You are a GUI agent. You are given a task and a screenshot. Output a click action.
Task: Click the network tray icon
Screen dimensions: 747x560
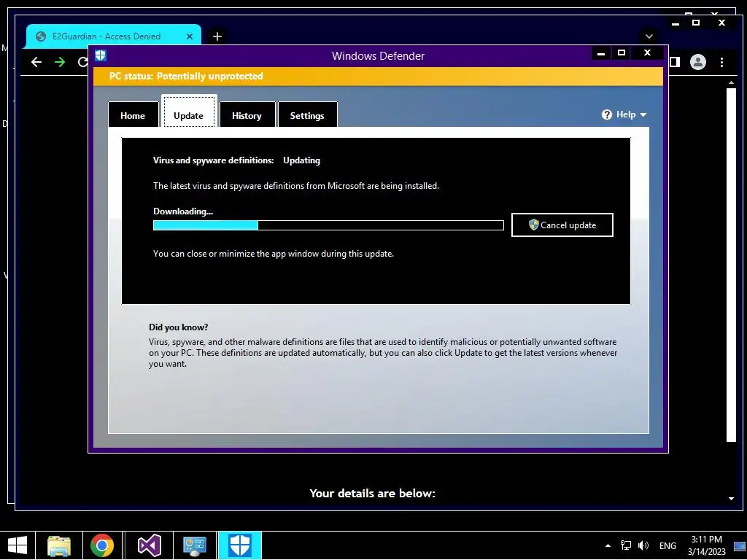[625, 545]
